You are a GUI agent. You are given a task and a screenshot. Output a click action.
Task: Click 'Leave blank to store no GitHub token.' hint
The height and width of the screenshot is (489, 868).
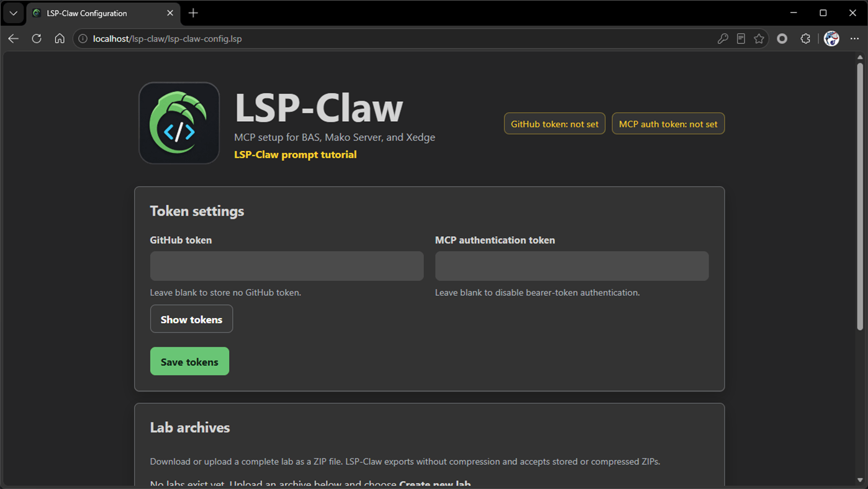tap(225, 292)
